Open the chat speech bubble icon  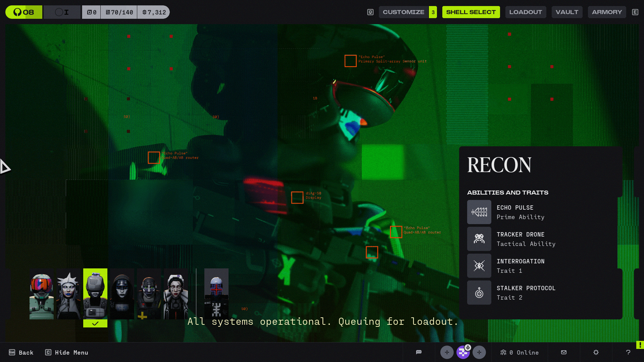point(418,352)
